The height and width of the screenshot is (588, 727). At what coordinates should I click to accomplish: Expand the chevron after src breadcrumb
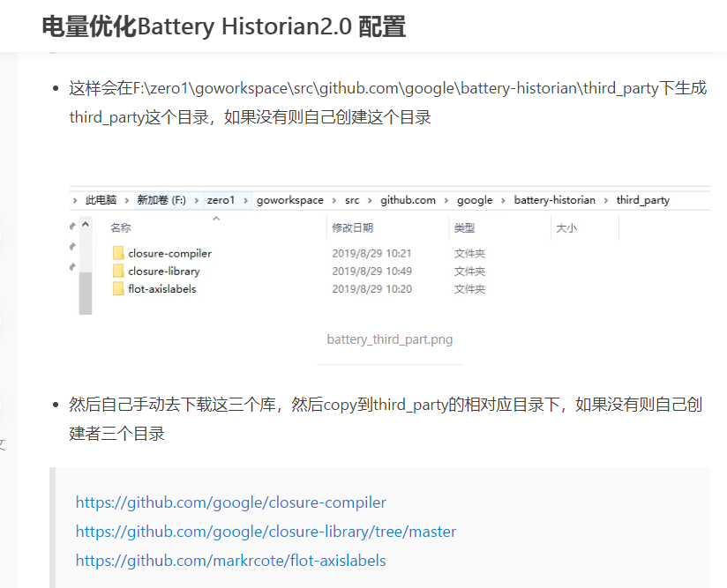[370, 200]
